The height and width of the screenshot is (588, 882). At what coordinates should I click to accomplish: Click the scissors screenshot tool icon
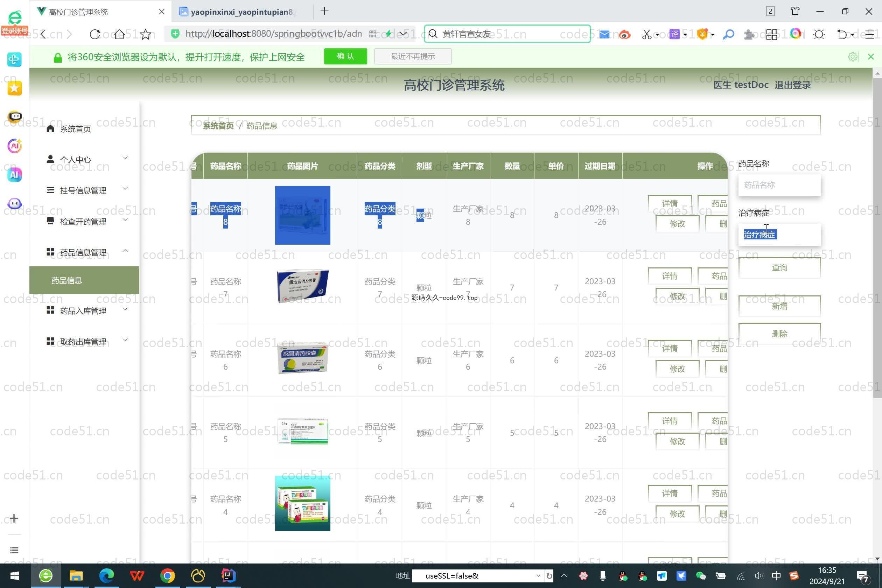(x=646, y=35)
